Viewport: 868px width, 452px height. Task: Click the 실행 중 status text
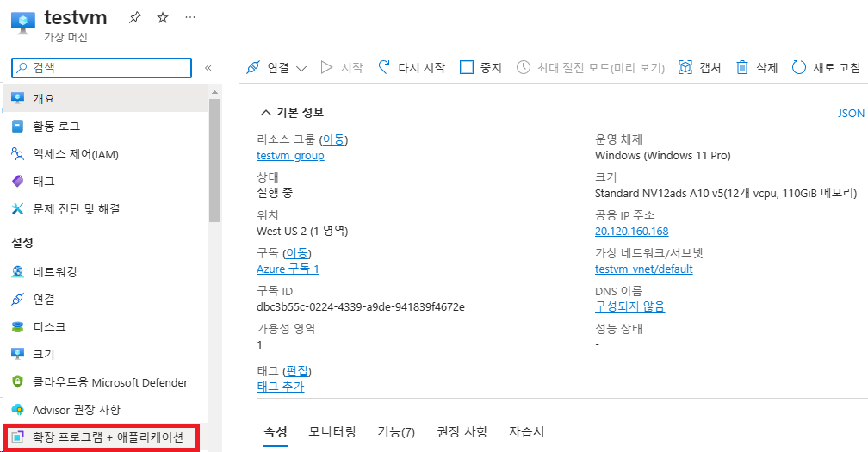coord(275,193)
